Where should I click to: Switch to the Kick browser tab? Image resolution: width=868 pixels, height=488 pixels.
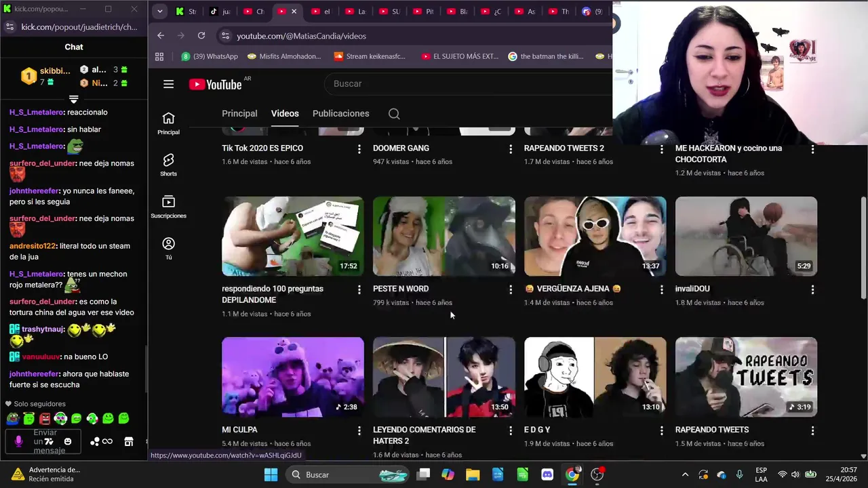tap(186, 12)
